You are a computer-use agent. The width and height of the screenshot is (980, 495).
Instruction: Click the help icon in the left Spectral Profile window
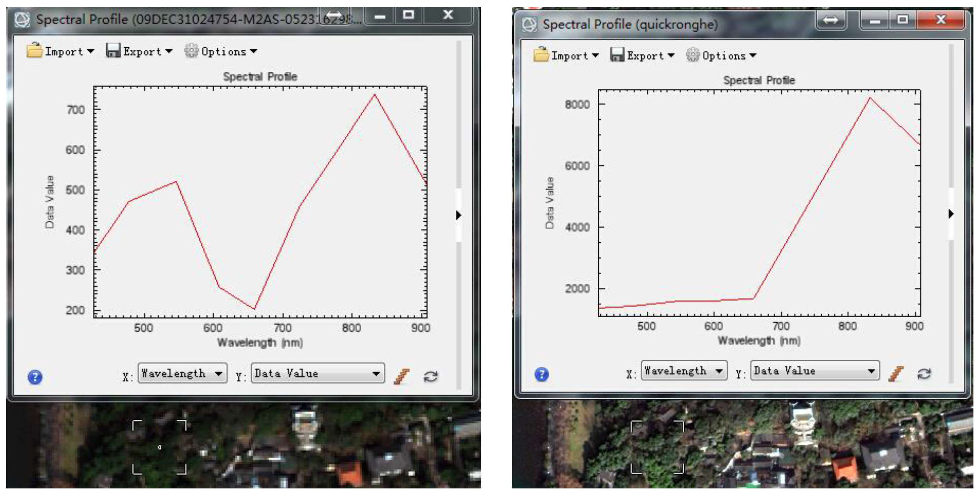point(35,377)
